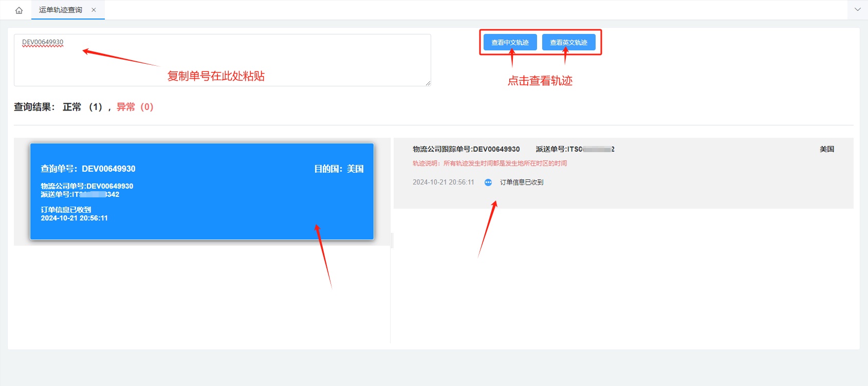
Task: Grab the text area resize handle
Action: point(428,83)
